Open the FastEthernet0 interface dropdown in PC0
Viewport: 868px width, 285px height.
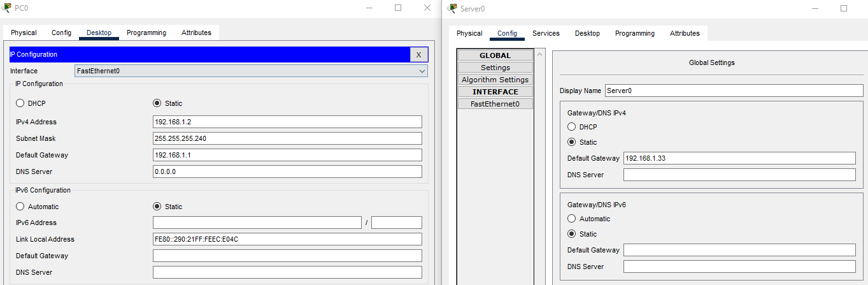[x=251, y=71]
